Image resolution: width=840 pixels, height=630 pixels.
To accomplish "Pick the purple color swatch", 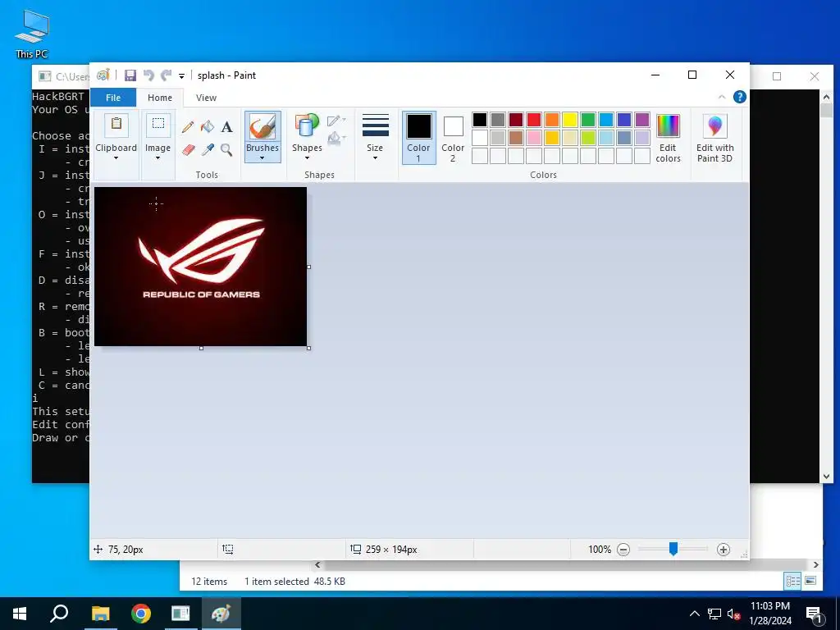I will pos(642,120).
